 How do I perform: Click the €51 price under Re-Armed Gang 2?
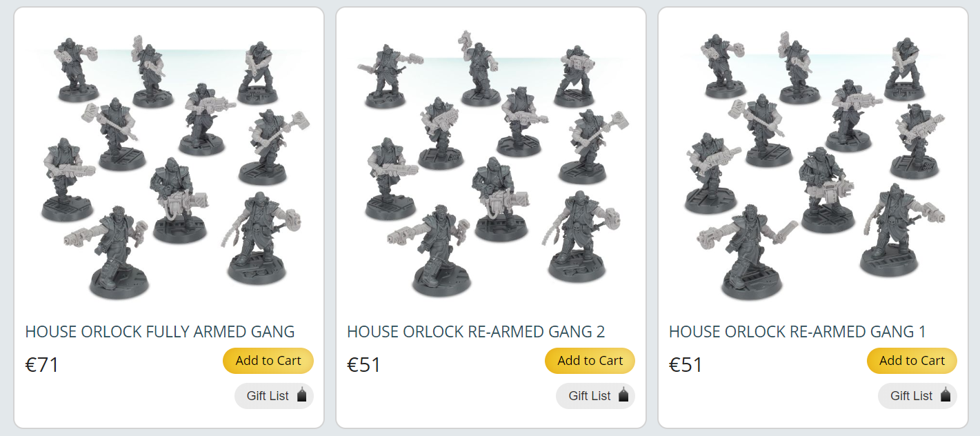click(364, 364)
